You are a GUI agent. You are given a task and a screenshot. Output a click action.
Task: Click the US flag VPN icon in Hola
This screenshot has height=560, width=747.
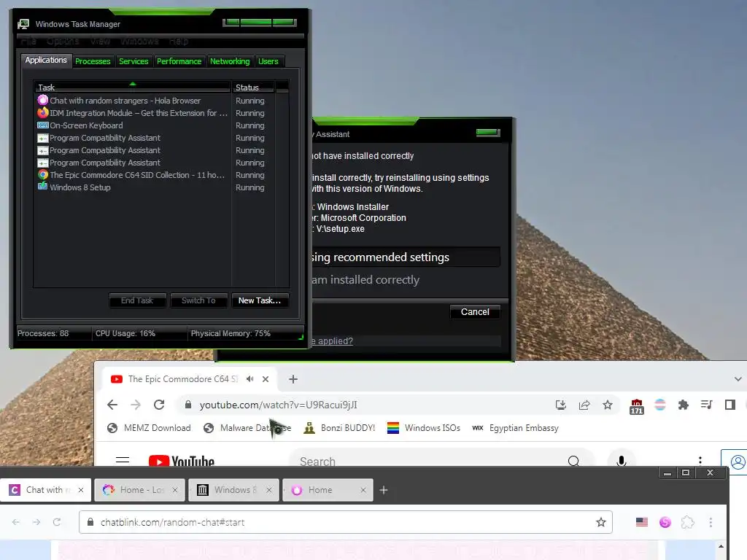[642, 522]
